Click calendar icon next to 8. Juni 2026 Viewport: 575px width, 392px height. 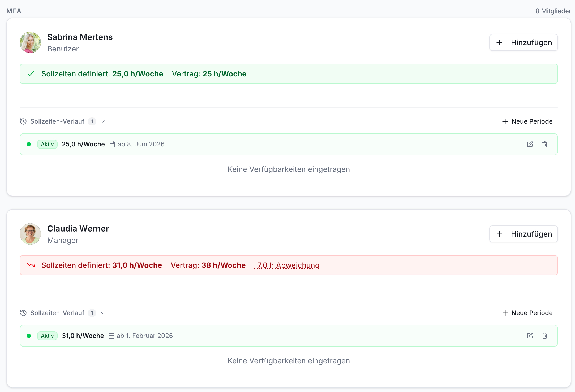[x=112, y=144]
